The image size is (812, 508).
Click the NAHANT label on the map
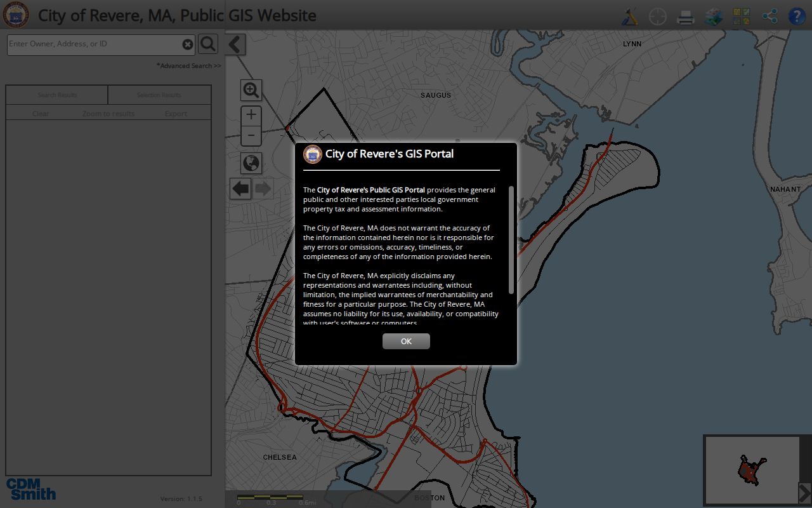coord(785,189)
